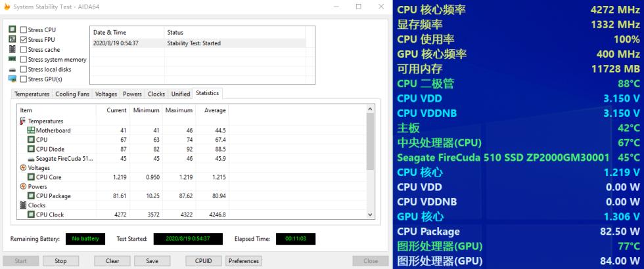This screenshot has height=269, width=644.
Task: Switch to the Temperatures tab
Action: click(32, 94)
